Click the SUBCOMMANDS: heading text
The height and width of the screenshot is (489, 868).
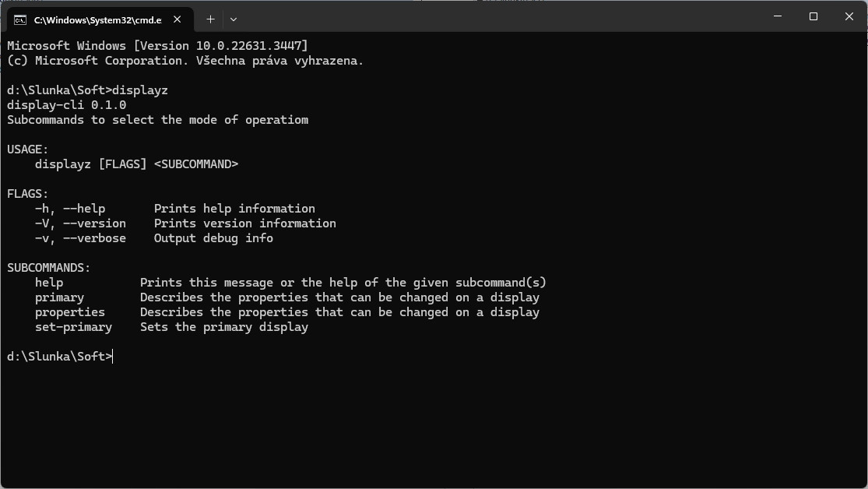tap(49, 268)
